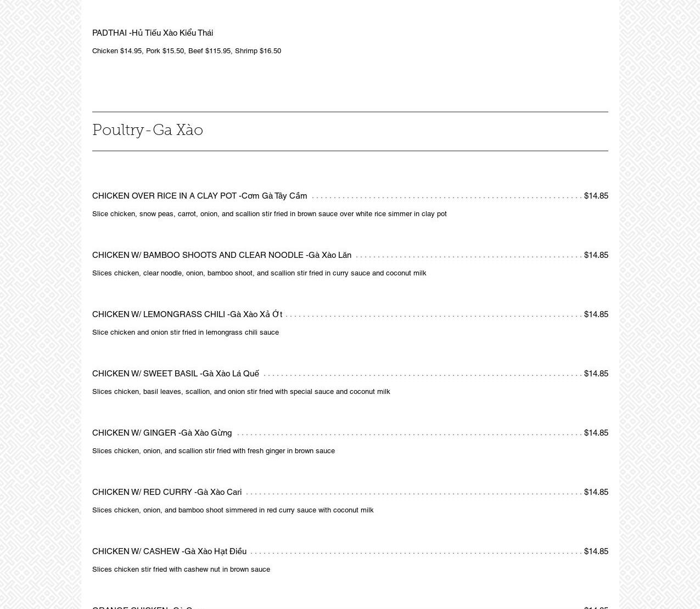Click the cashew nut in brown sauce description
The height and width of the screenshot is (609, 700).
pos(181,569)
